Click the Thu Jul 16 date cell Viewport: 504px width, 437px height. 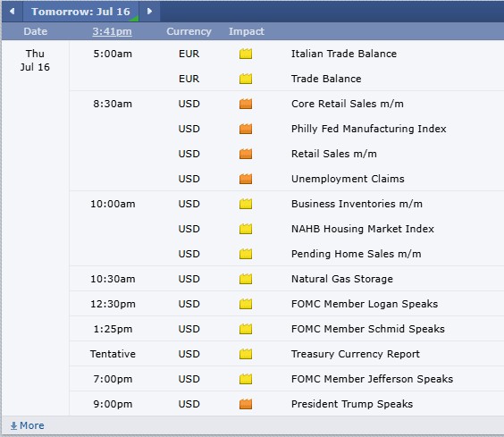(35, 61)
